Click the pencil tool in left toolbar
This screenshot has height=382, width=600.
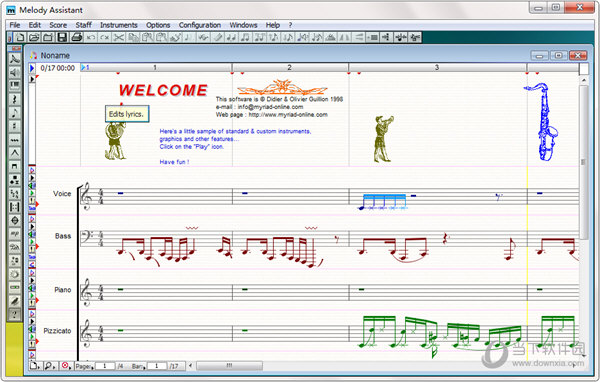[x=15, y=301]
